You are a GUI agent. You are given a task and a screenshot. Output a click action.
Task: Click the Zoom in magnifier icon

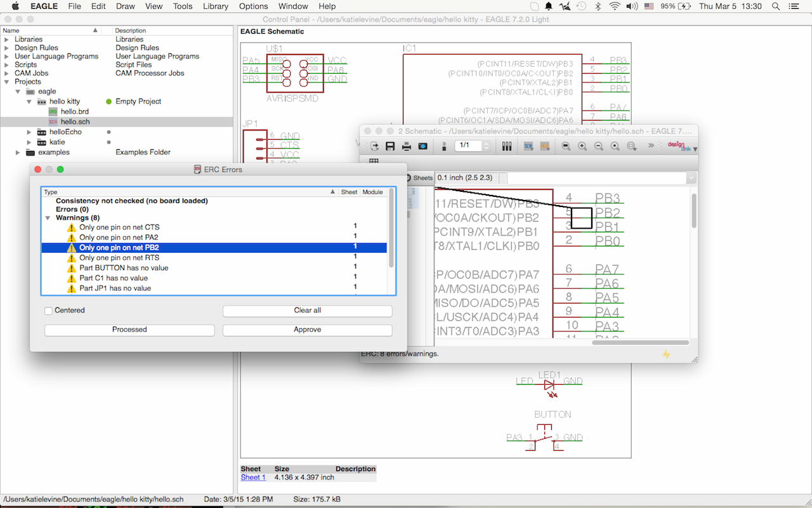[x=582, y=146]
